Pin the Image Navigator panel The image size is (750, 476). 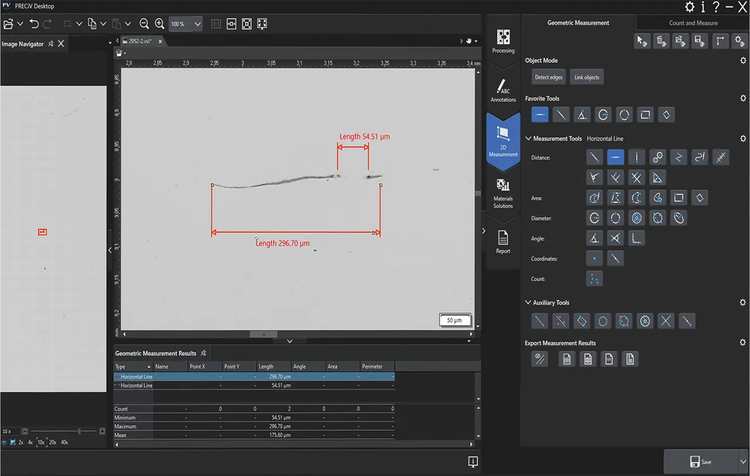point(51,42)
